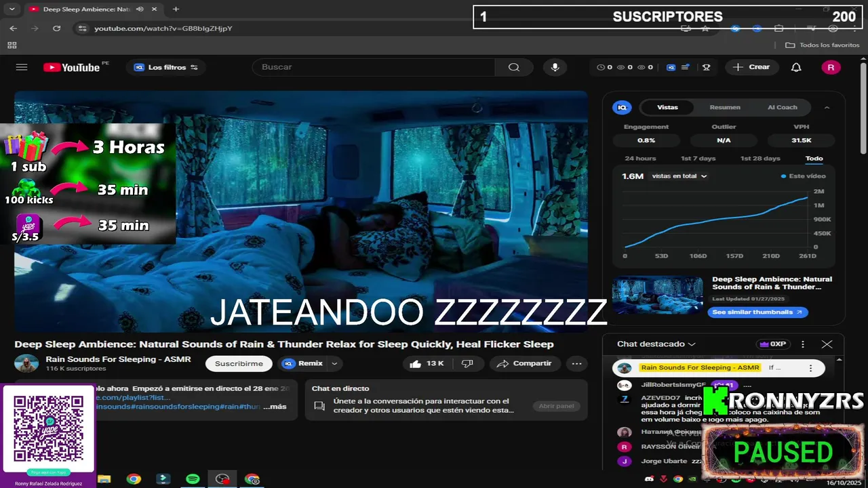
Task: Expand the Remix dropdown arrow
Action: pyautogui.click(x=334, y=363)
